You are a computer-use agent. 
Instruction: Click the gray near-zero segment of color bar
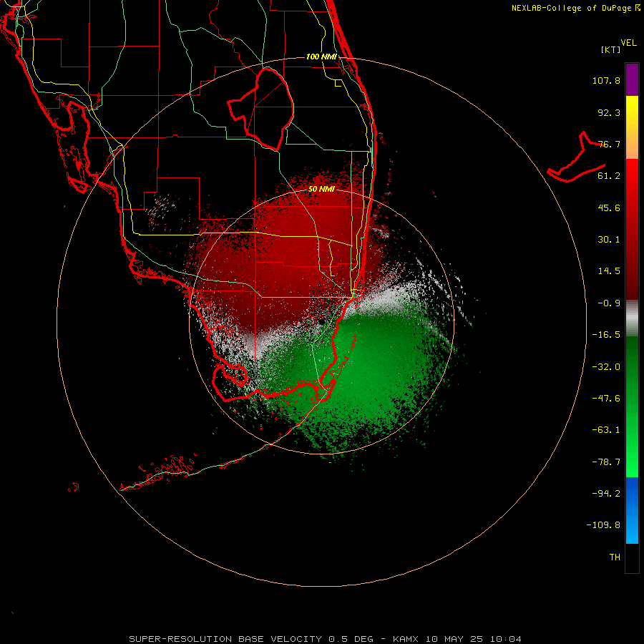click(632, 318)
